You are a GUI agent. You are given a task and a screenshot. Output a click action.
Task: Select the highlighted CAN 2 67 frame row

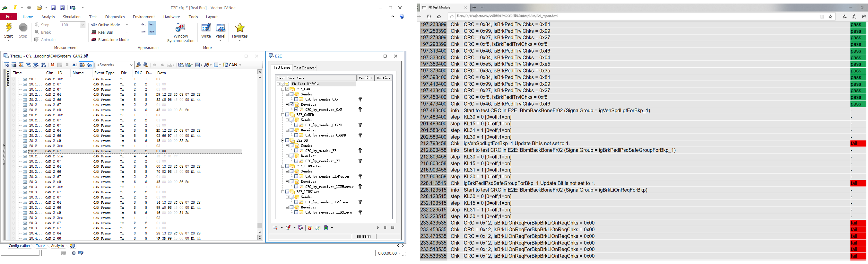[x=135, y=151]
